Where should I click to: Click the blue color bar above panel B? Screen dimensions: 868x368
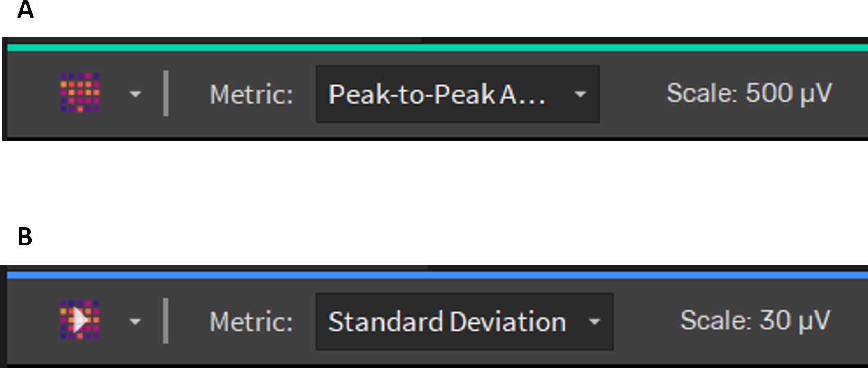(x=438, y=275)
